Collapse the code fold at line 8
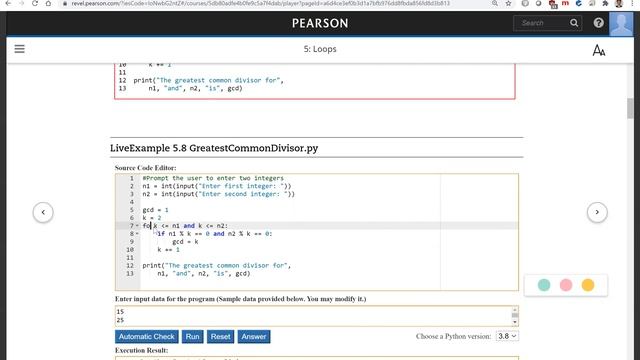The height and width of the screenshot is (360, 640). [137, 234]
